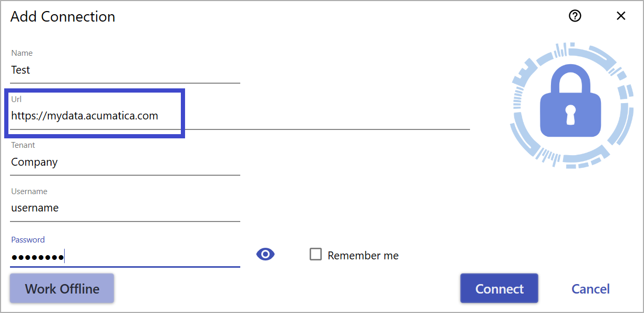
Task: Click the blue Password label
Action: [28, 240]
